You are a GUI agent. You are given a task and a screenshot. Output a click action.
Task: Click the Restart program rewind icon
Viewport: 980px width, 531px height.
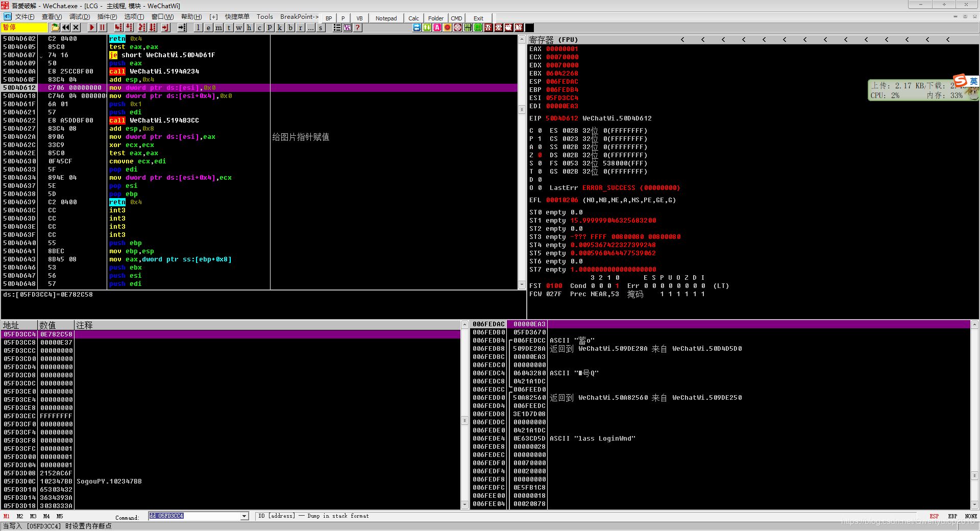[66, 28]
